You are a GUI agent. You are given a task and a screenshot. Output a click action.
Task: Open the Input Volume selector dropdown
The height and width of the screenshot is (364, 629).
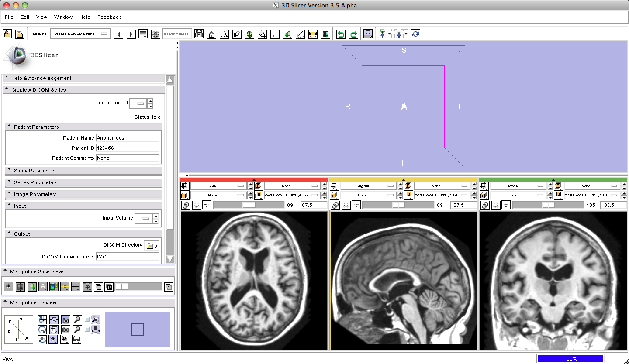(143, 218)
